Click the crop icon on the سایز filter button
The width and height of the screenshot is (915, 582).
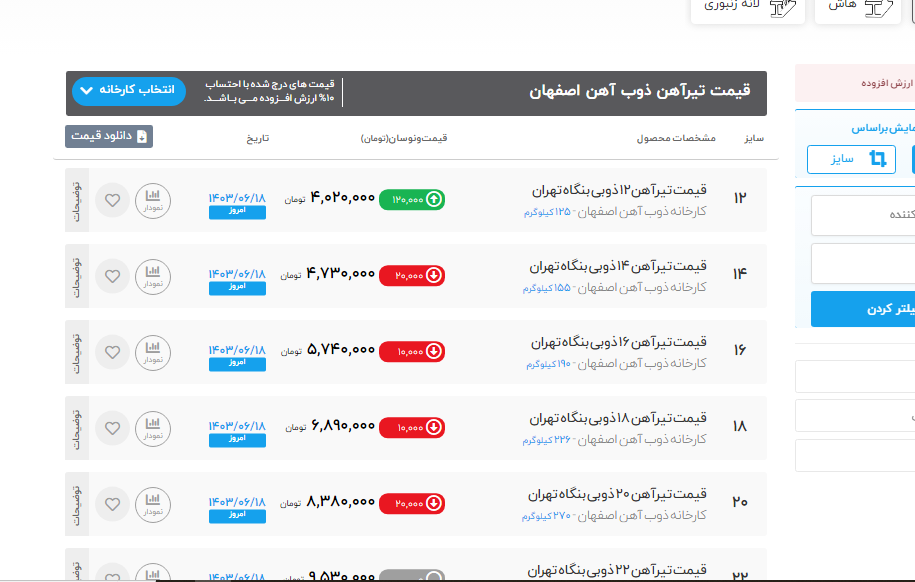click(x=877, y=159)
